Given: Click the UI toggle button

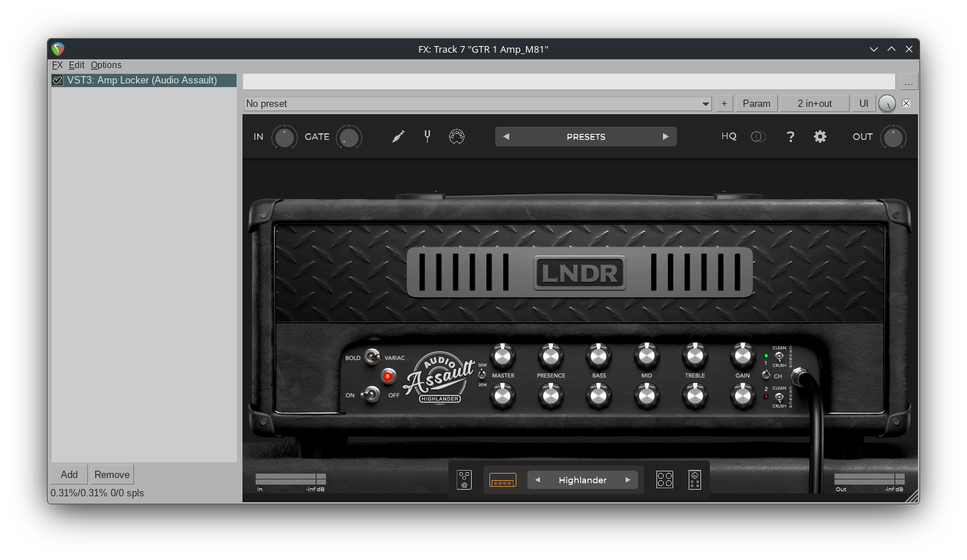Looking at the screenshot, I should click(x=864, y=104).
